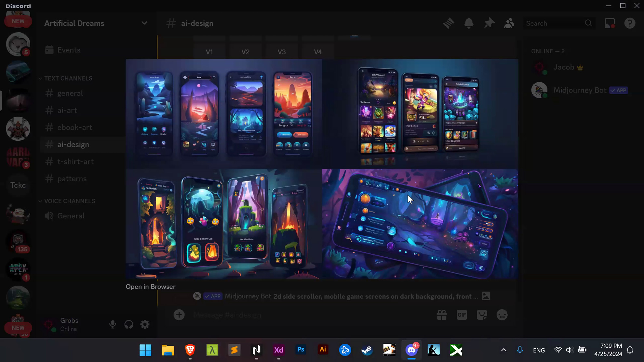This screenshot has height=362, width=644.
Task: Open Steam from the taskbar
Action: [x=367, y=350]
